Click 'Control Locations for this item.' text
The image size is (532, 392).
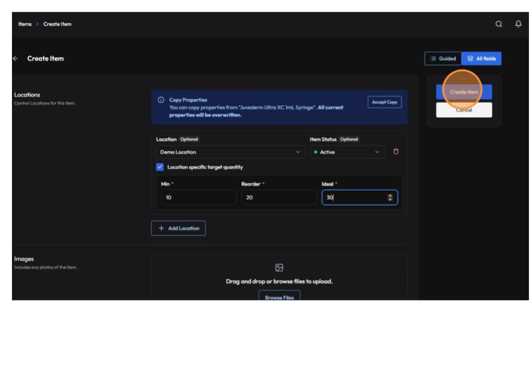coord(45,103)
